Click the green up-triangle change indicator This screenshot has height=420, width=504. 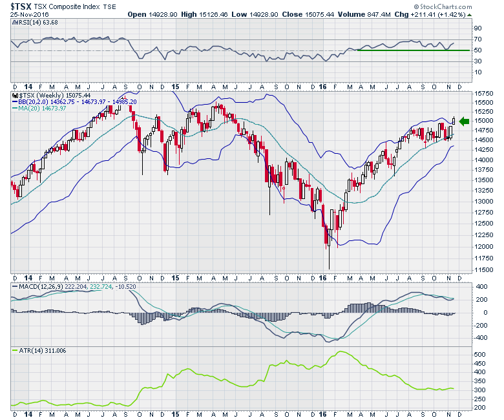pos(469,15)
